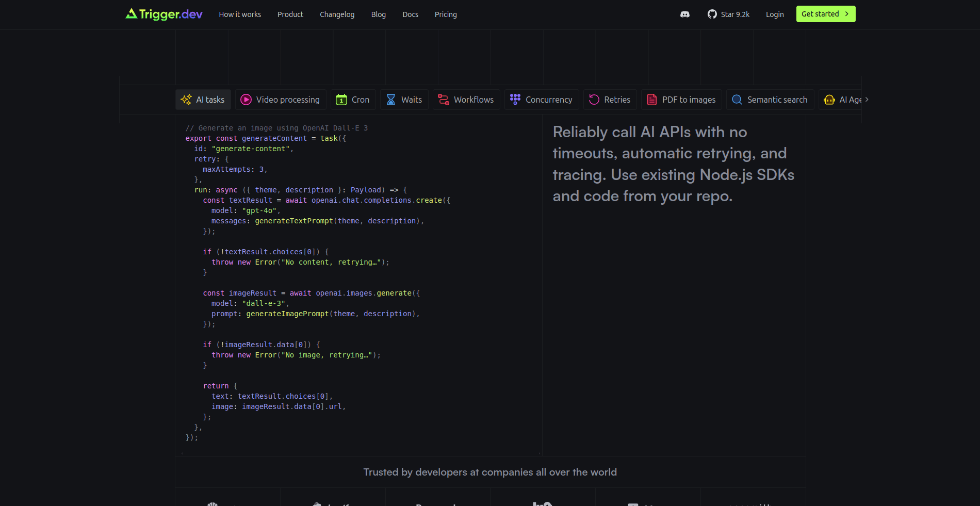
Task: Click the GitHub octocat icon
Action: (712, 14)
